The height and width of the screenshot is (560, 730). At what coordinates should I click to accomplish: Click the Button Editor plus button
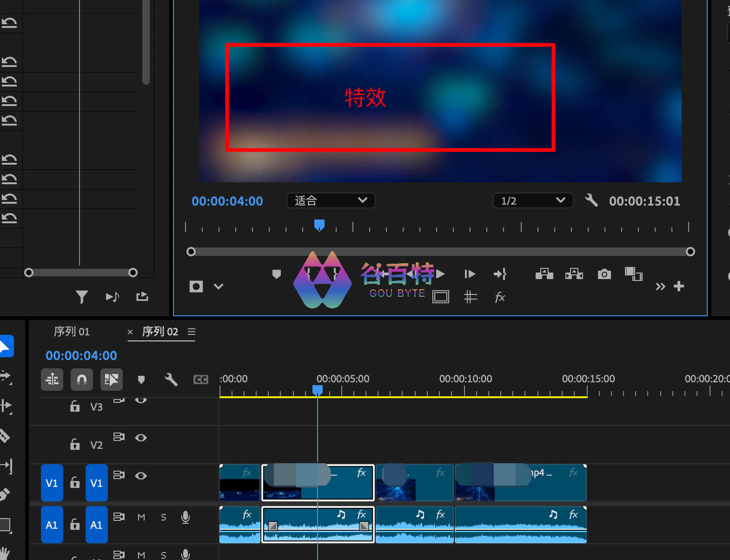(679, 287)
